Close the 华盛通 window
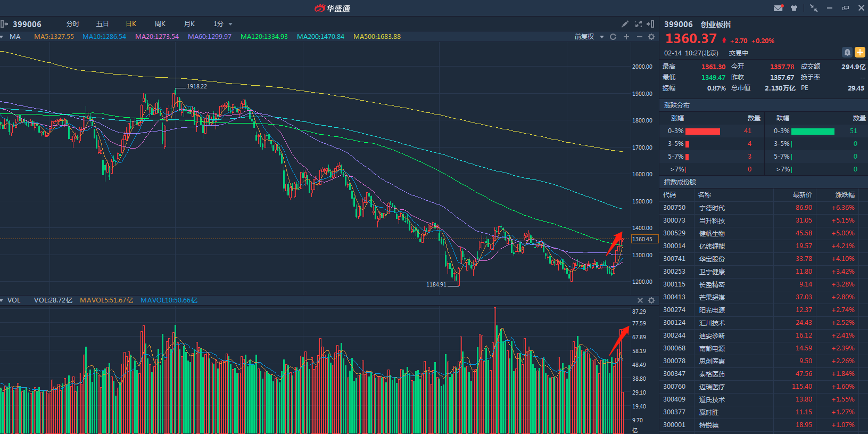Viewport: 868px width, 434px height. point(862,8)
